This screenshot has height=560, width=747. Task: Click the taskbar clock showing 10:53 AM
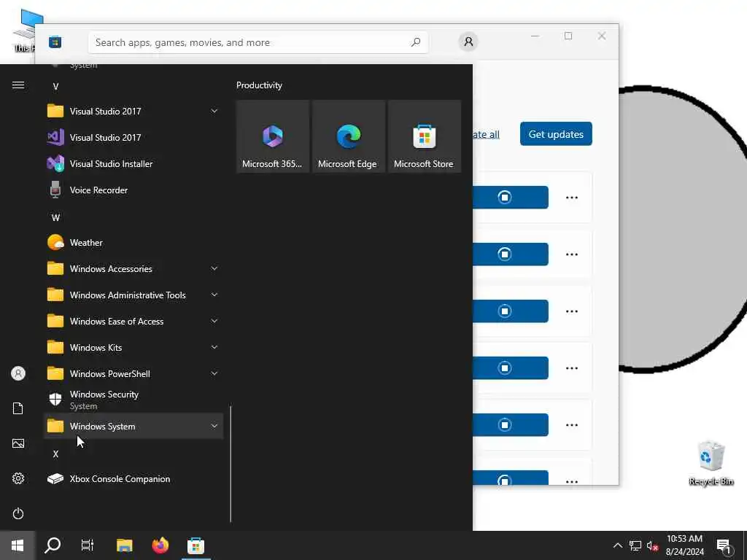pyautogui.click(x=684, y=545)
